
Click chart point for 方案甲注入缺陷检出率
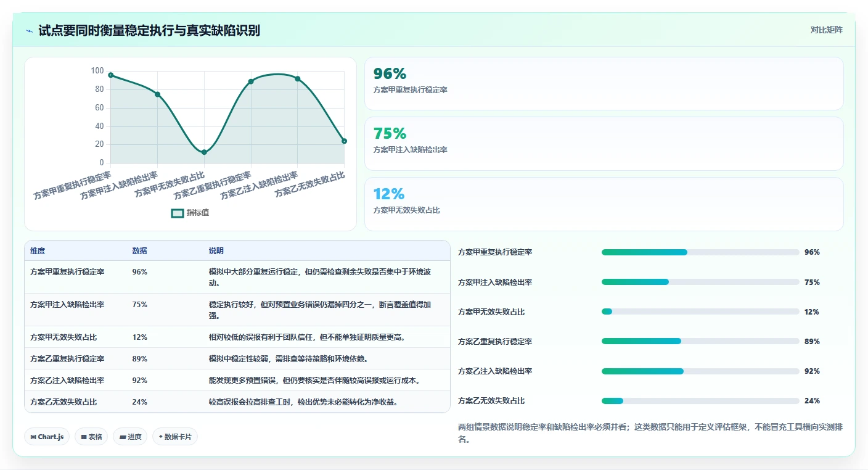[157, 94]
